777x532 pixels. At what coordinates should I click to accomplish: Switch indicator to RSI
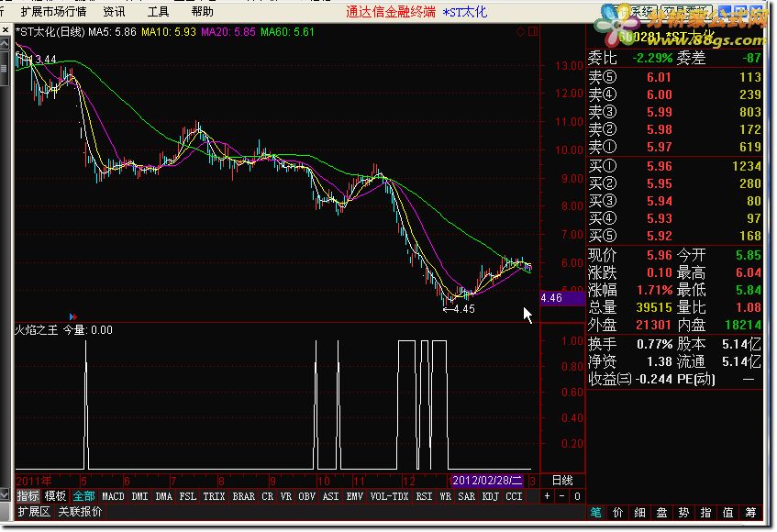(424, 496)
